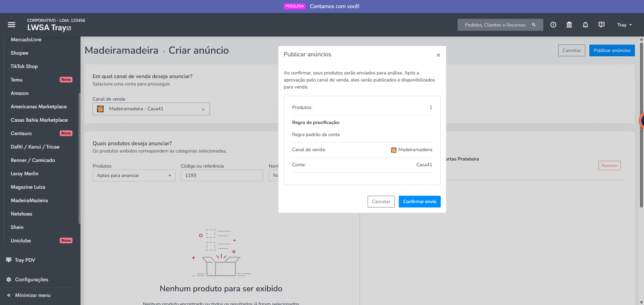Open the Tray user account dropdown
644x305 pixels.
pyautogui.click(x=624, y=25)
